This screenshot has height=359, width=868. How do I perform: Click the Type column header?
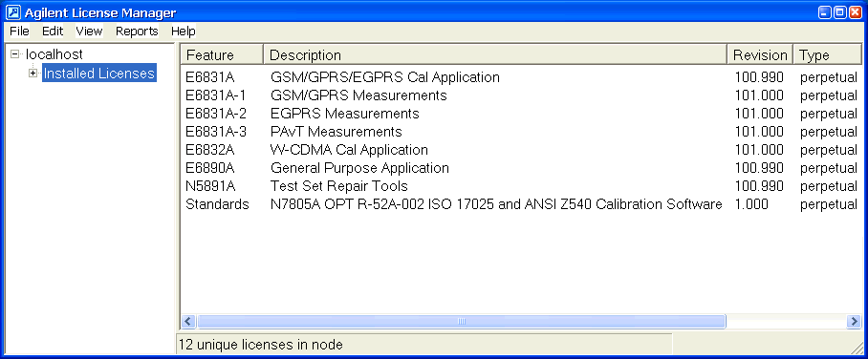point(828,54)
